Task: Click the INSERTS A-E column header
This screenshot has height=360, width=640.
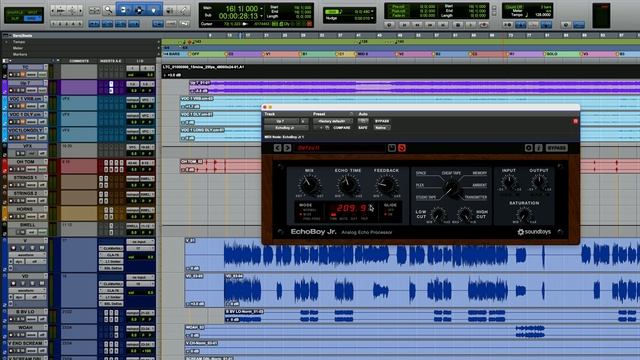Action: tap(111, 61)
